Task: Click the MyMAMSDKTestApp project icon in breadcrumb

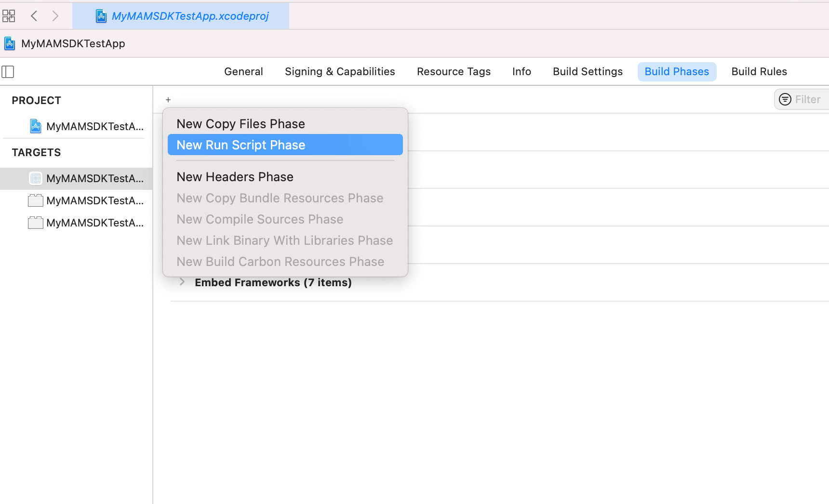Action: coord(10,44)
